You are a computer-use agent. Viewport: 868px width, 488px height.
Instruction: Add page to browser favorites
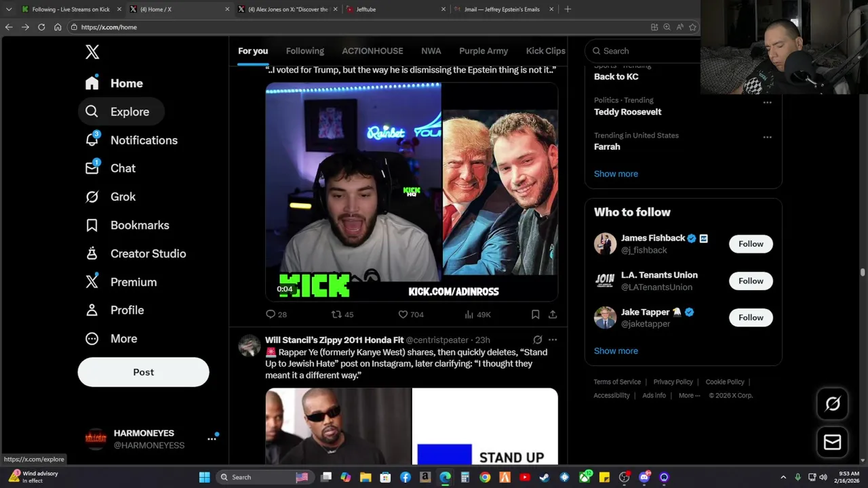692,27
